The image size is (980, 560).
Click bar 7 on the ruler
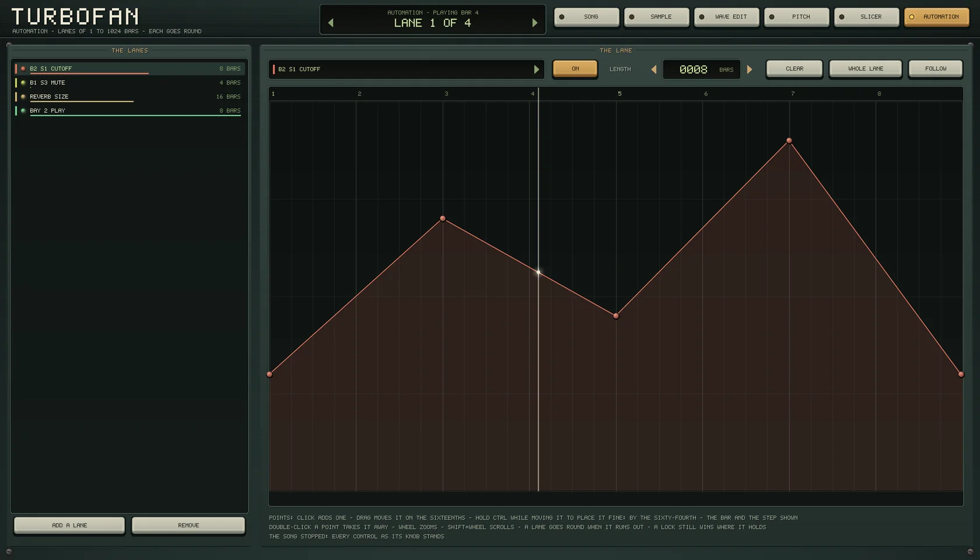(x=793, y=94)
